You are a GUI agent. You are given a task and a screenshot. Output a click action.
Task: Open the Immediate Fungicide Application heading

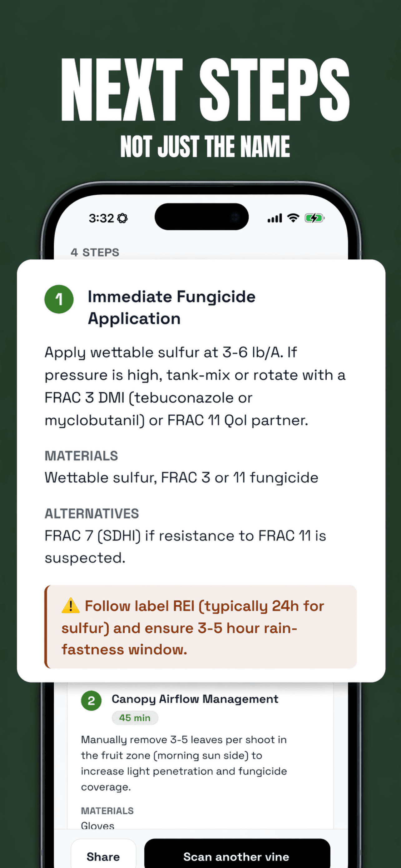click(171, 307)
